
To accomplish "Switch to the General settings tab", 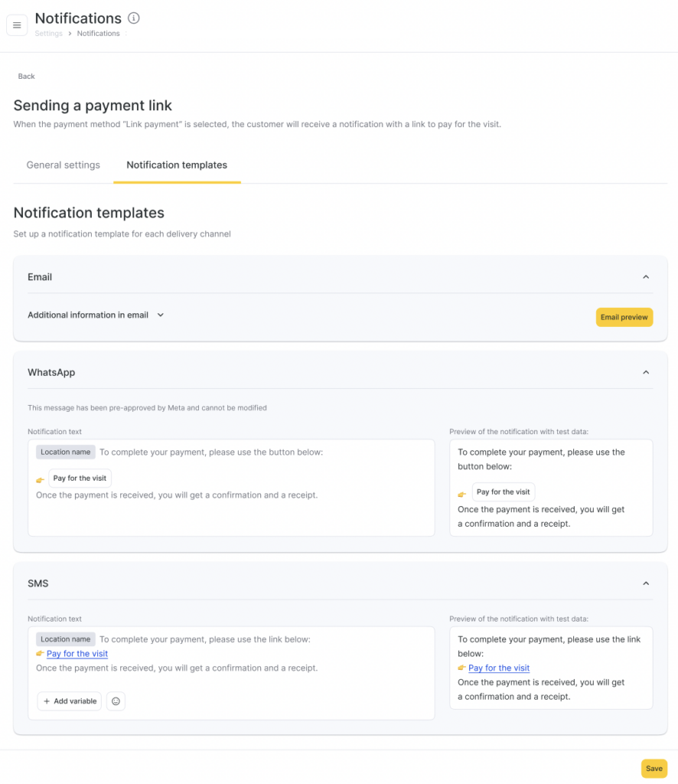I will [x=63, y=165].
